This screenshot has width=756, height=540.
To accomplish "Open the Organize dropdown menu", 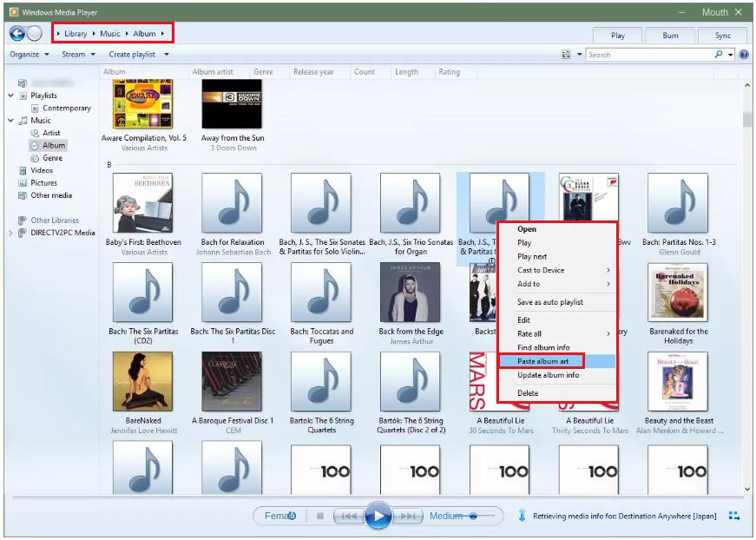I will (x=29, y=55).
